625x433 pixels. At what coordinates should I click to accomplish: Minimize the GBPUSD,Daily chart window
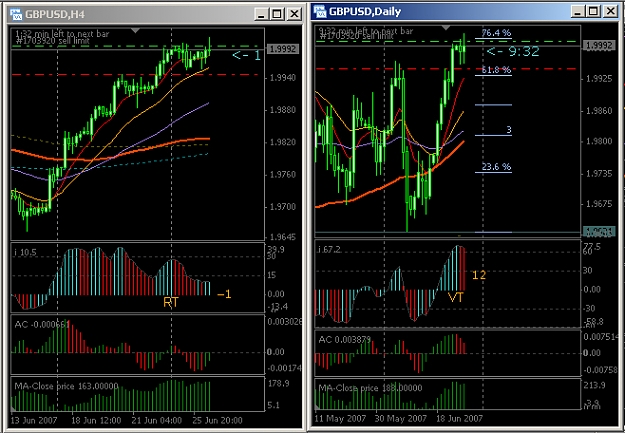(578, 12)
